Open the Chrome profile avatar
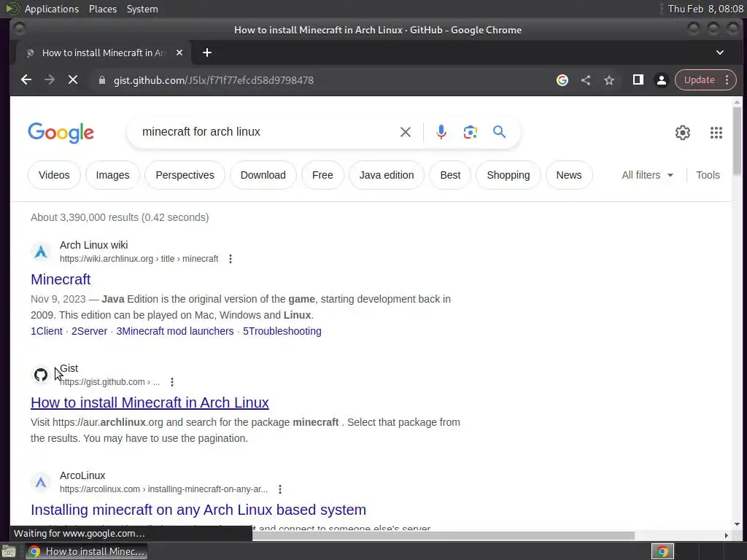The image size is (747, 560). point(661,80)
